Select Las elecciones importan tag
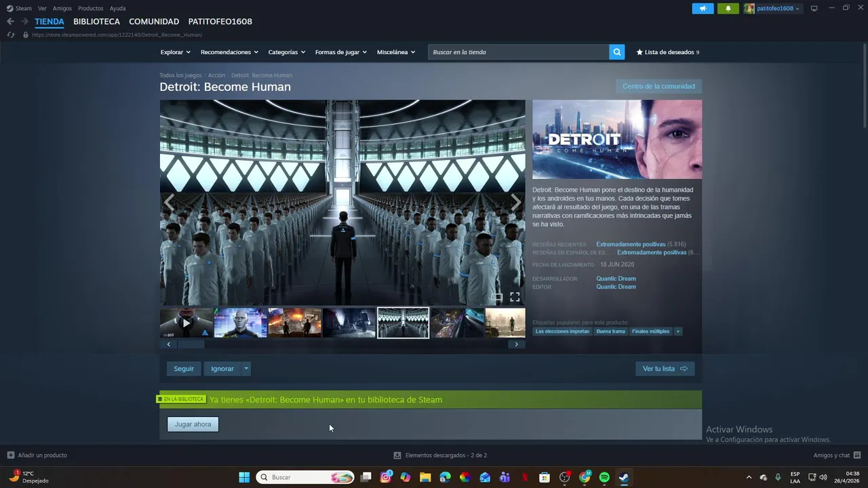The image size is (868, 488). [x=562, y=331]
